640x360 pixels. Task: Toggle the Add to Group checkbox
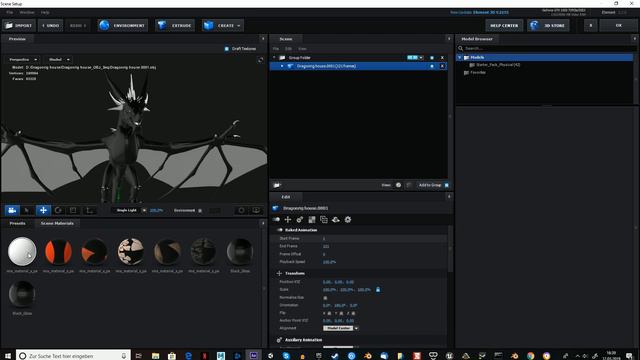pyautogui.click(x=447, y=185)
